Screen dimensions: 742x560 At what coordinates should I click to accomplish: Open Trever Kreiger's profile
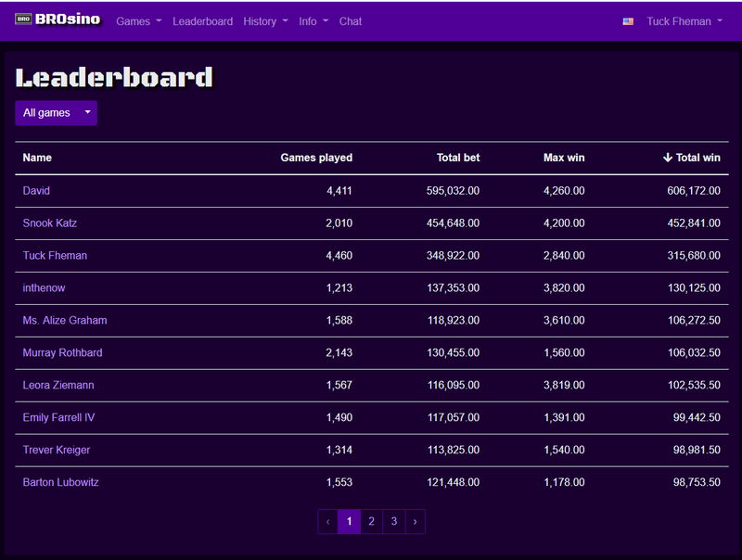click(x=57, y=450)
